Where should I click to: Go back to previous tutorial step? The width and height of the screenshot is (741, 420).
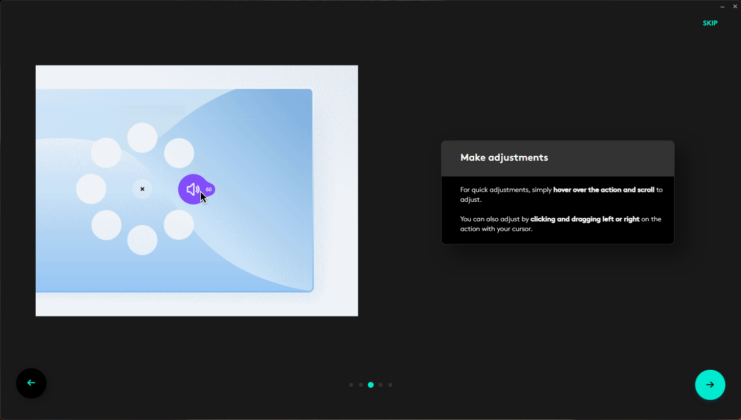[x=31, y=383]
